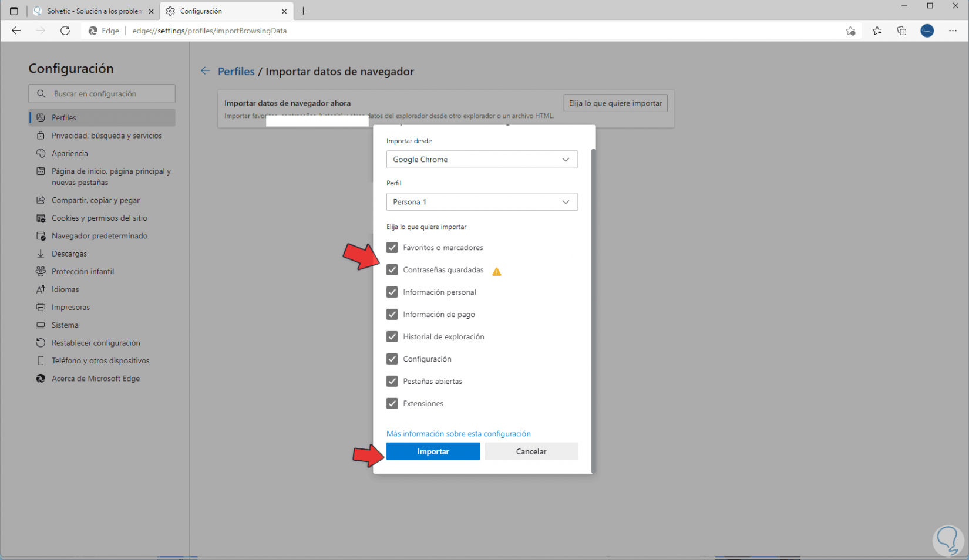This screenshot has height=560, width=969.
Task: Add this page to favorites star
Action: coord(850,31)
